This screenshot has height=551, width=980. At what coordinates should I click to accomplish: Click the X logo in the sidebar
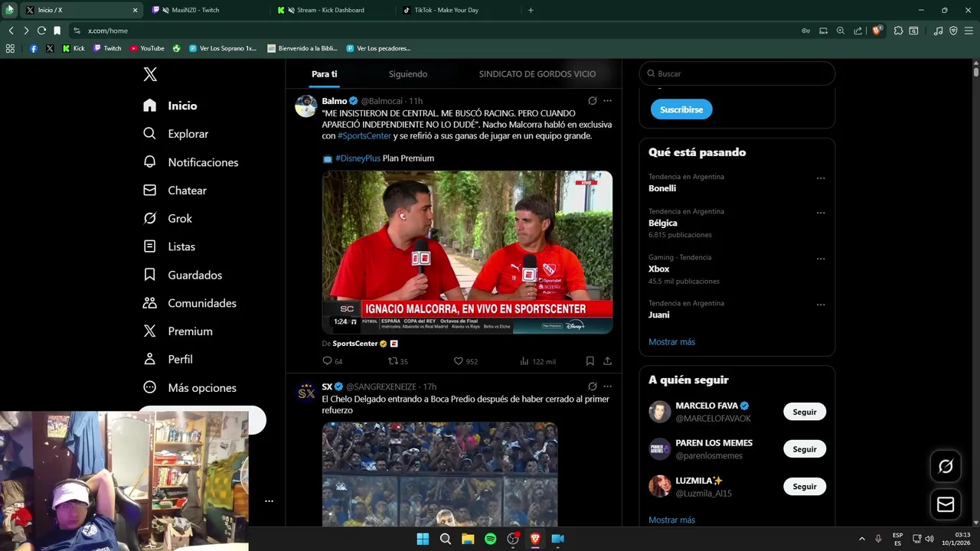tap(150, 74)
